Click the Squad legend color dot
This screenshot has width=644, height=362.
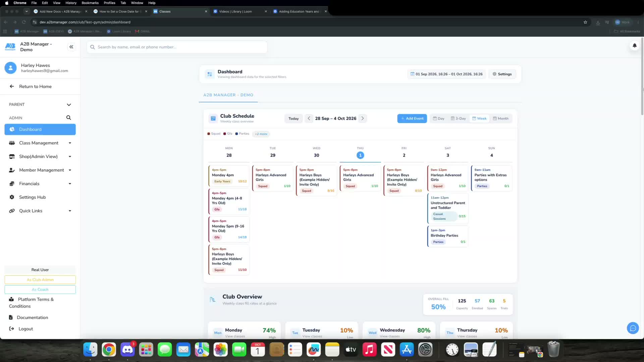pos(209,134)
